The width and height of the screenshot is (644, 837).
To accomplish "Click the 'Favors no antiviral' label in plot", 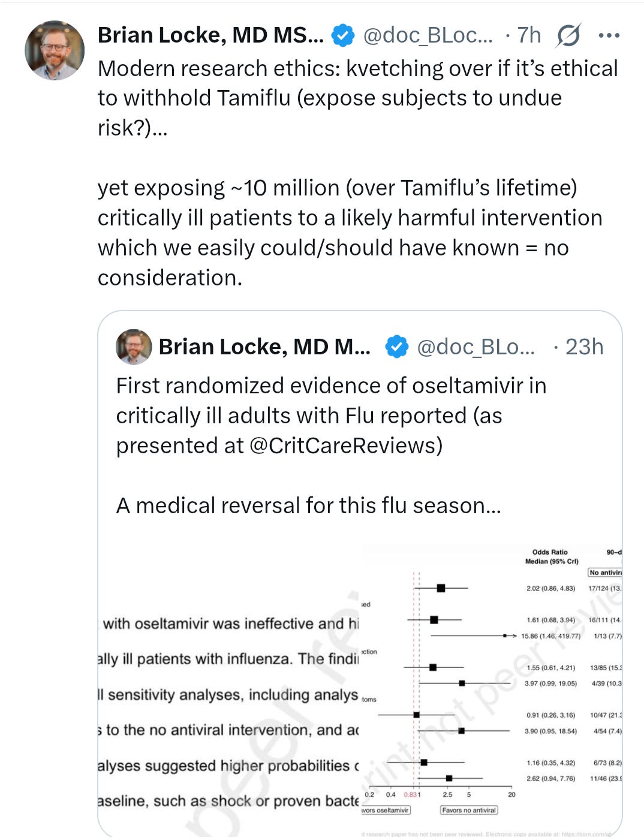I will coord(468,810).
